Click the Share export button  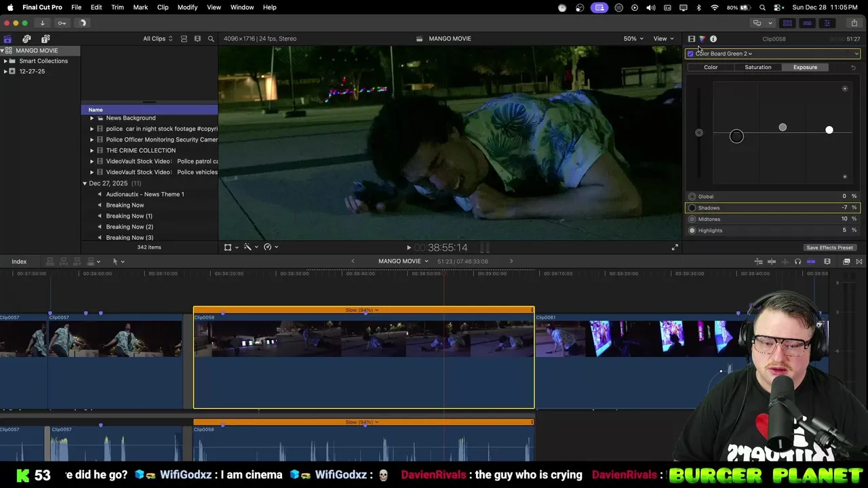coord(854,23)
